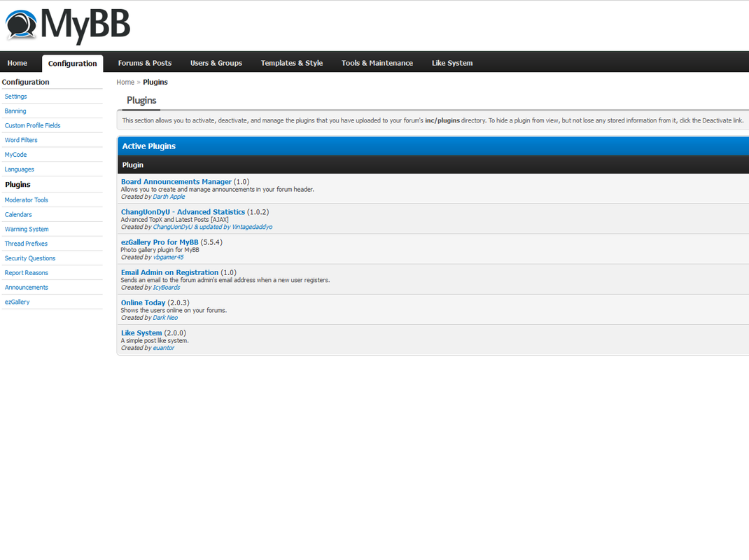Visit author Dark Neo link
749x560 pixels.
point(165,318)
